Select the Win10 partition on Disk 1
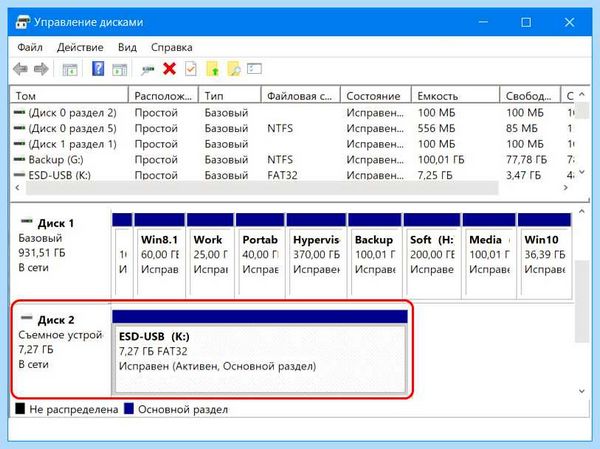This screenshot has height=449, width=600. coord(544,256)
